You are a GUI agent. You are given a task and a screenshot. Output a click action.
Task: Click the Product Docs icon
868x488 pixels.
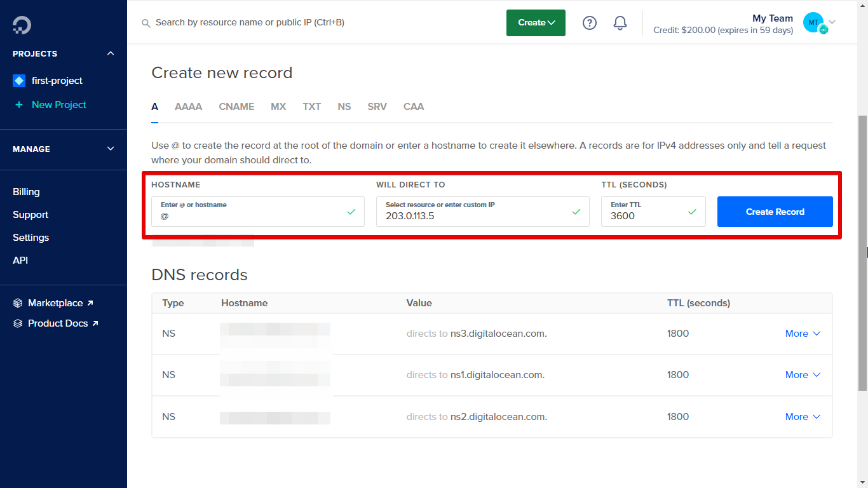coord(18,323)
